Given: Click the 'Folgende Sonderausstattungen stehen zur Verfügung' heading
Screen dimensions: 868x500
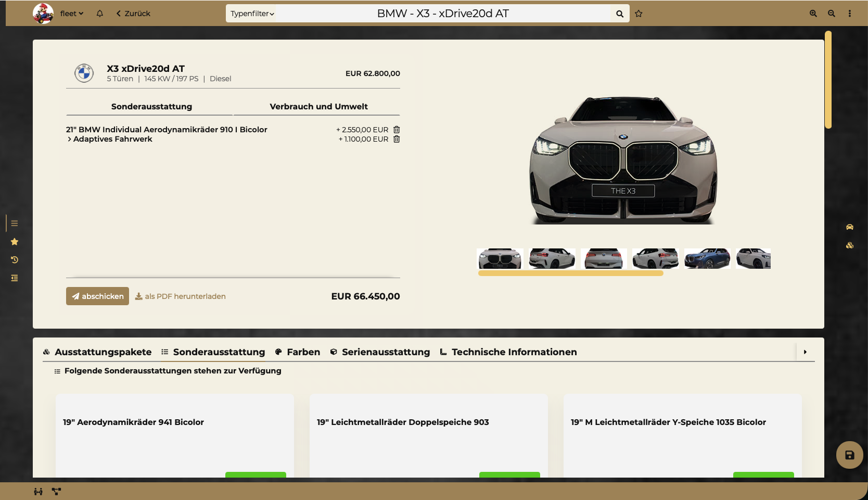Looking at the screenshot, I should coord(173,371).
